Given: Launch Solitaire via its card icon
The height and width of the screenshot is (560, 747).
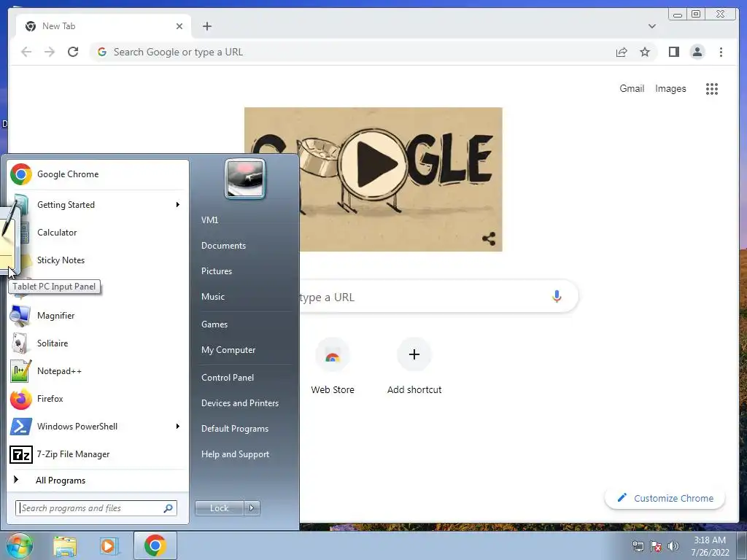Looking at the screenshot, I should click(20, 343).
